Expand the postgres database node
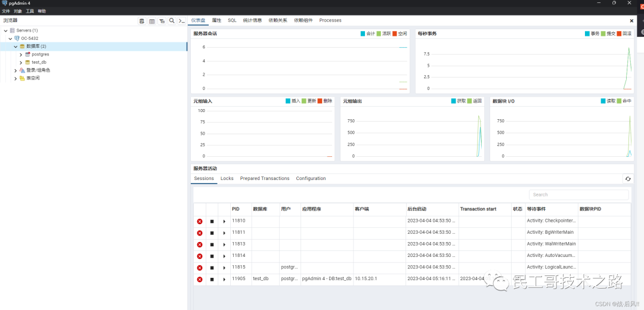 point(21,54)
